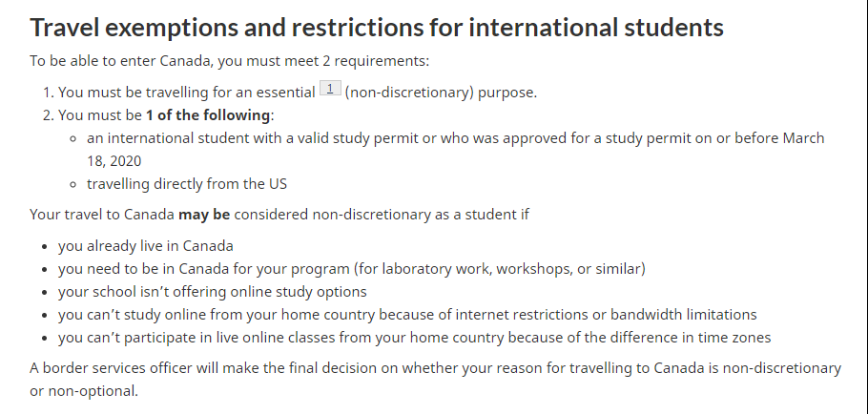Click the bold 'may be' text
868x414 pixels.
tap(204, 215)
